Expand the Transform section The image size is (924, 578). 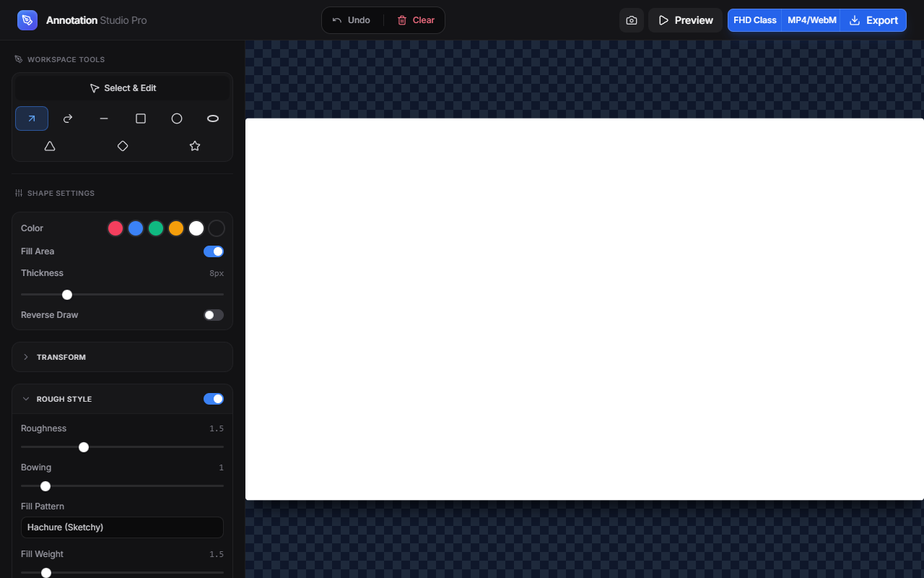(x=123, y=357)
